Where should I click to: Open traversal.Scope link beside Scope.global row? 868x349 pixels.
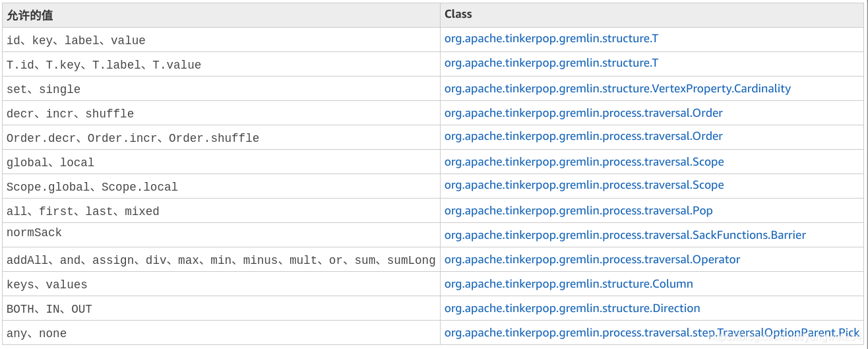point(584,185)
